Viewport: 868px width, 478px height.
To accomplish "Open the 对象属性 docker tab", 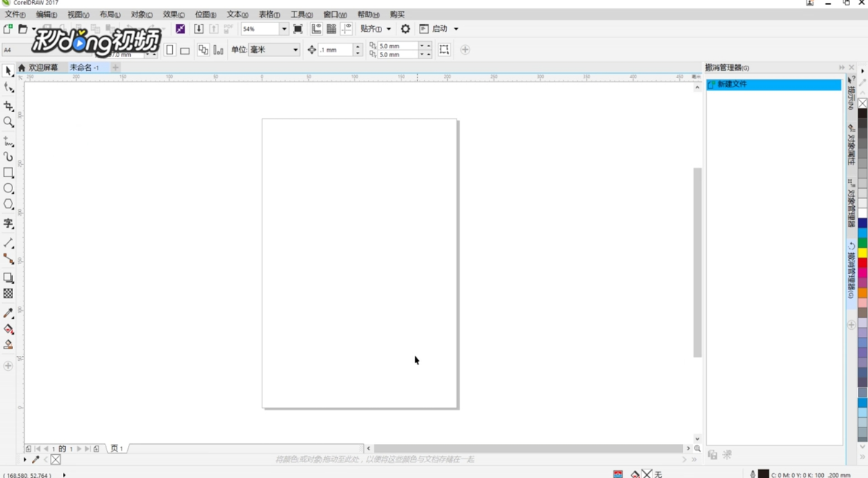I will (851, 145).
